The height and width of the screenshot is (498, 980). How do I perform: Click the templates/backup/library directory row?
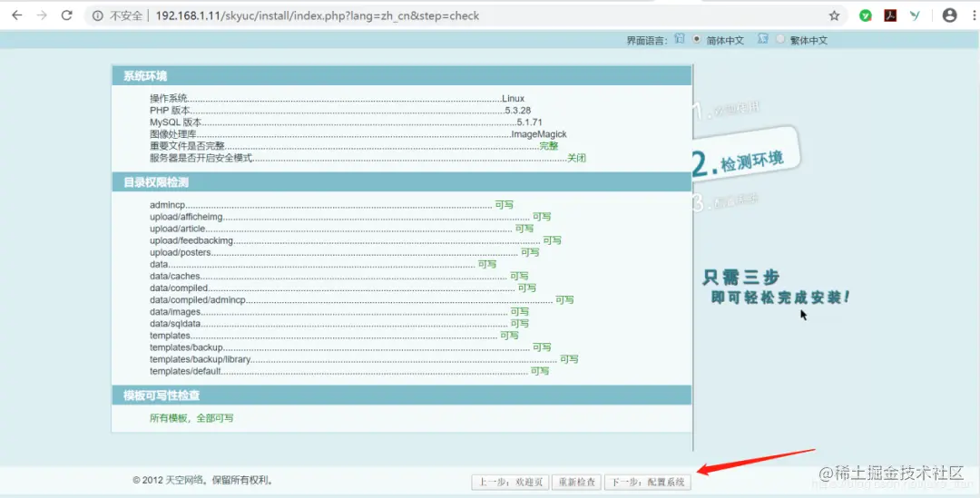[x=364, y=358]
